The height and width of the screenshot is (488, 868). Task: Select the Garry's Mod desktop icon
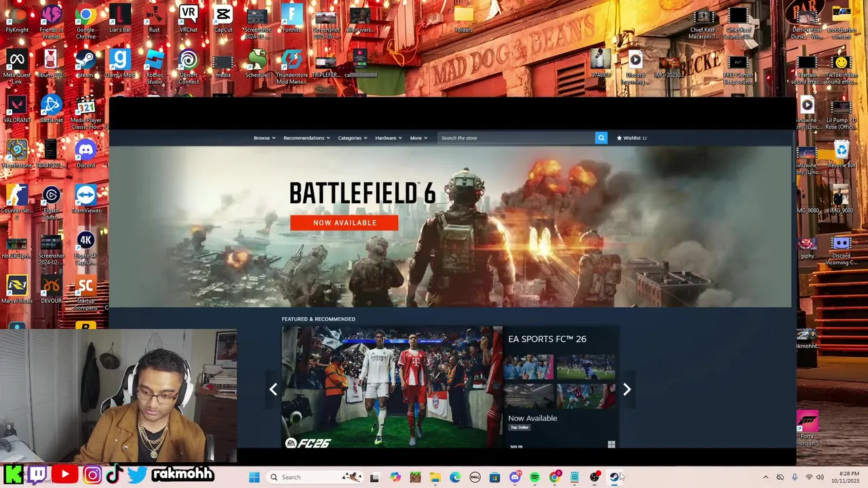pos(120,64)
